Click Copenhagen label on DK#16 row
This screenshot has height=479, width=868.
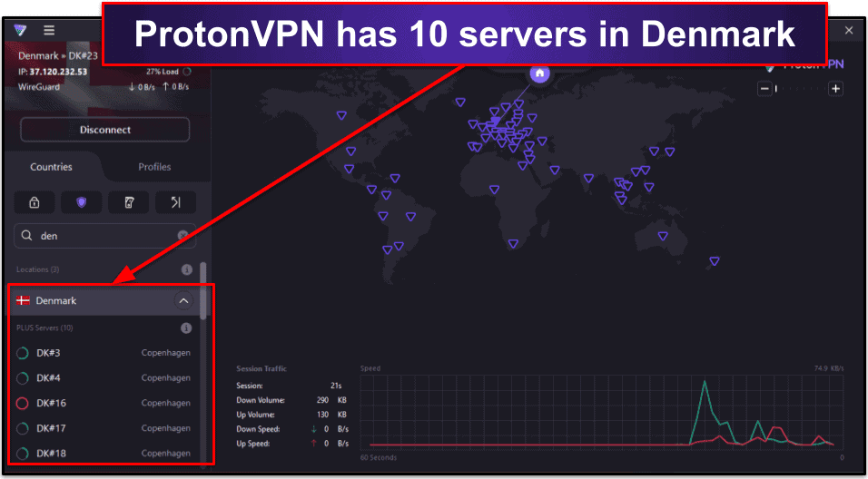(x=165, y=403)
